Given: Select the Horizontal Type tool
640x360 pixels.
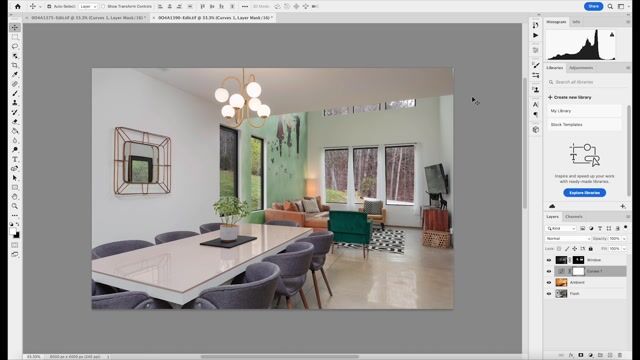Looking at the screenshot, I should pyautogui.click(x=15, y=159).
